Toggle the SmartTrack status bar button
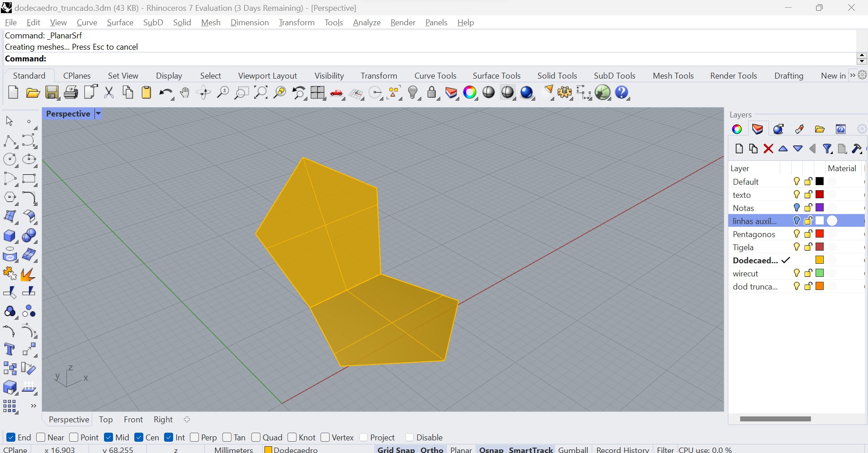Image resolution: width=868 pixels, height=453 pixels. click(531, 449)
